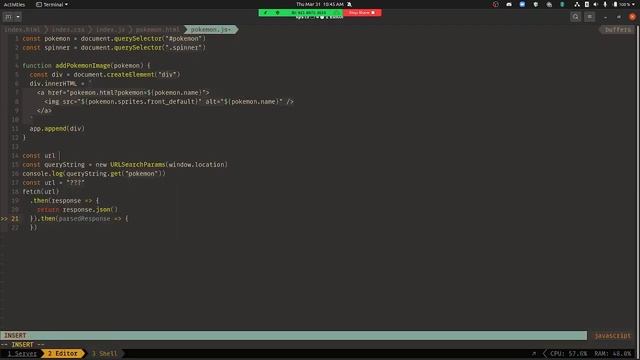
Task: Click fetch(url) on line 18
Action: 40,191
